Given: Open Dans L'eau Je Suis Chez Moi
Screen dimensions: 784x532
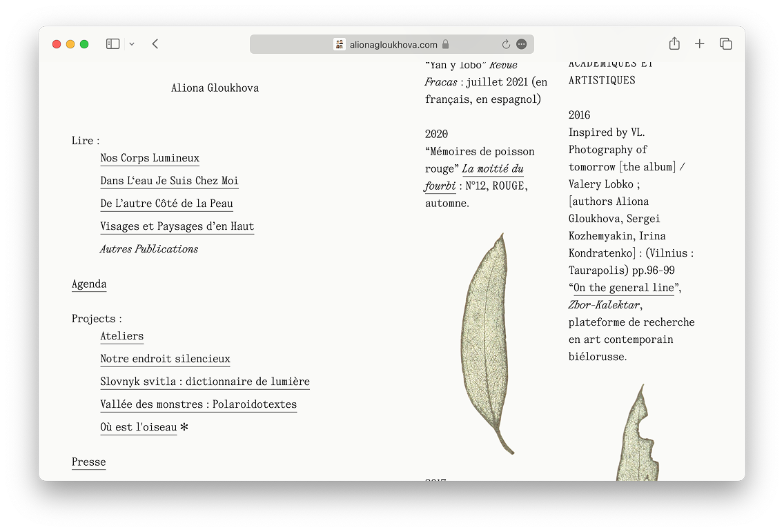Looking at the screenshot, I should (x=169, y=181).
